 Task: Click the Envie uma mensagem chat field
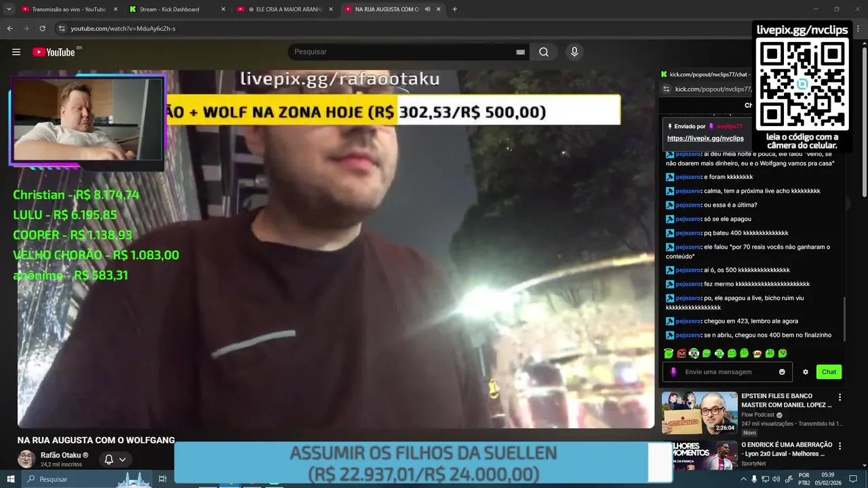[727, 372]
